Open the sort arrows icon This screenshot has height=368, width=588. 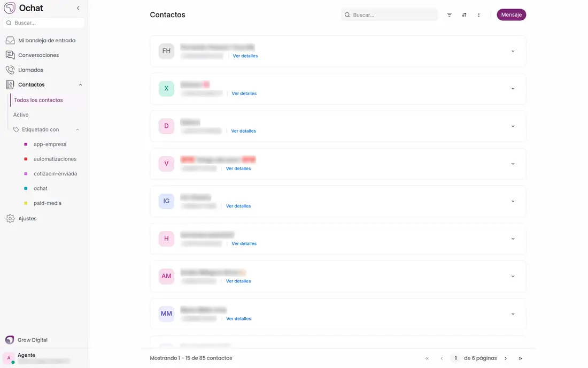[x=464, y=14]
